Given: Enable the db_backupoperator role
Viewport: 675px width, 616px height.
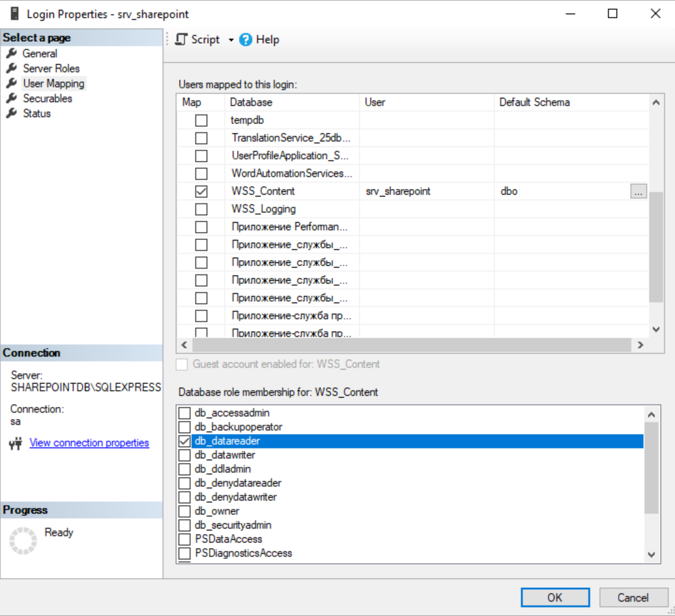Looking at the screenshot, I should (x=185, y=427).
